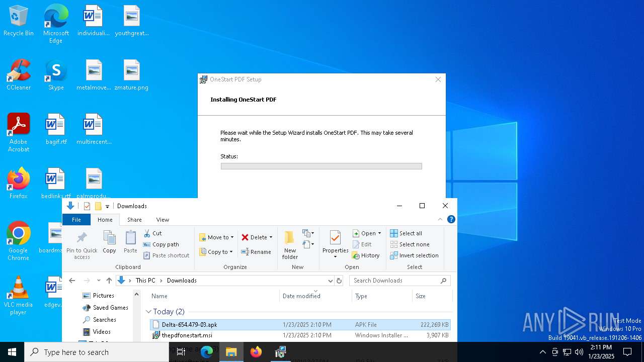Click the Search Downloads field
644x362 pixels.
coord(400,281)
